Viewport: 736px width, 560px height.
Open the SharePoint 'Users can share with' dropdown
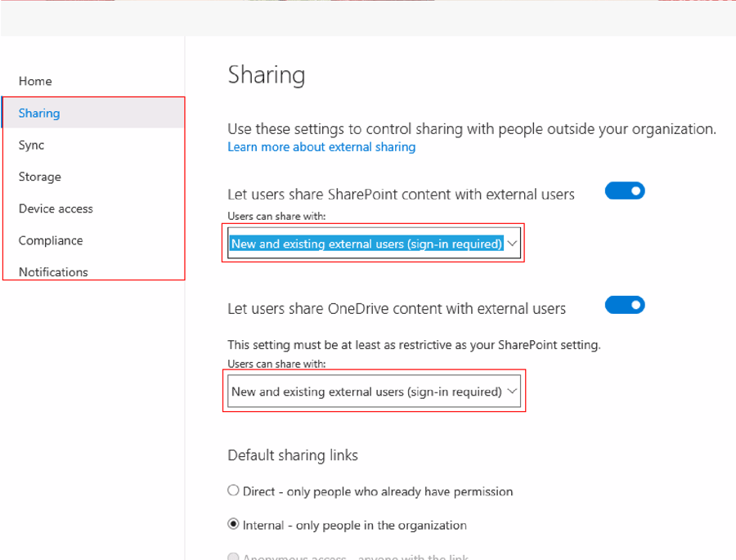[x=373, y=243]
